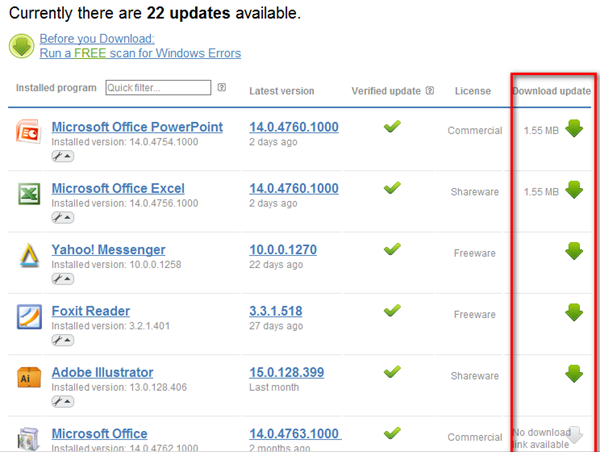Sort by the Latest version column header
The height and width of the screenshot is (452, 600).
pyautogui.click(x=281, y=91)
